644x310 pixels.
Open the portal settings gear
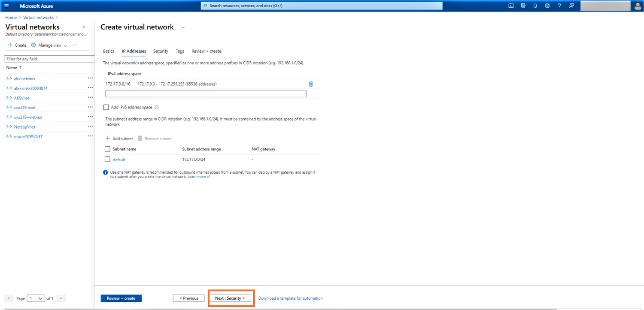click(x=547, y=6)
